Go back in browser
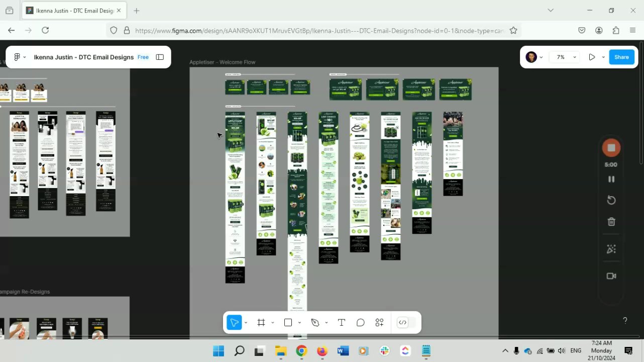Image resolution: width=644 pixels, height=362 pixels. tap(11, 30)
